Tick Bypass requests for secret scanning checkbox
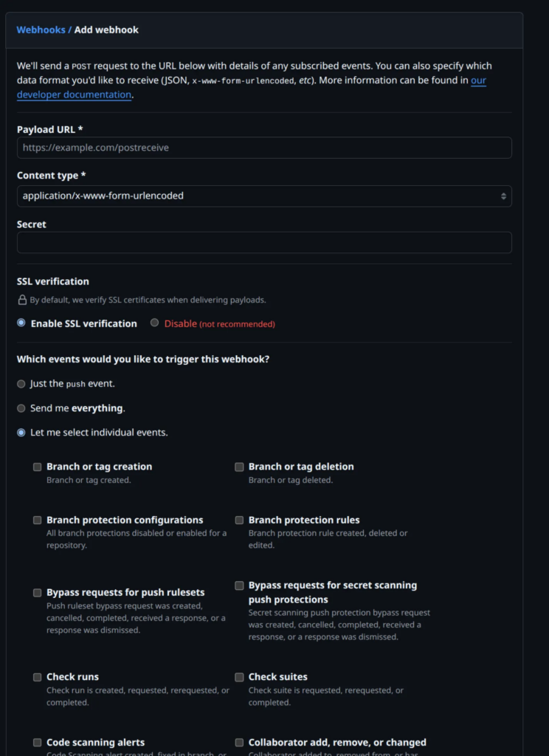Screen dimensions: 549x756 point(239,585)
